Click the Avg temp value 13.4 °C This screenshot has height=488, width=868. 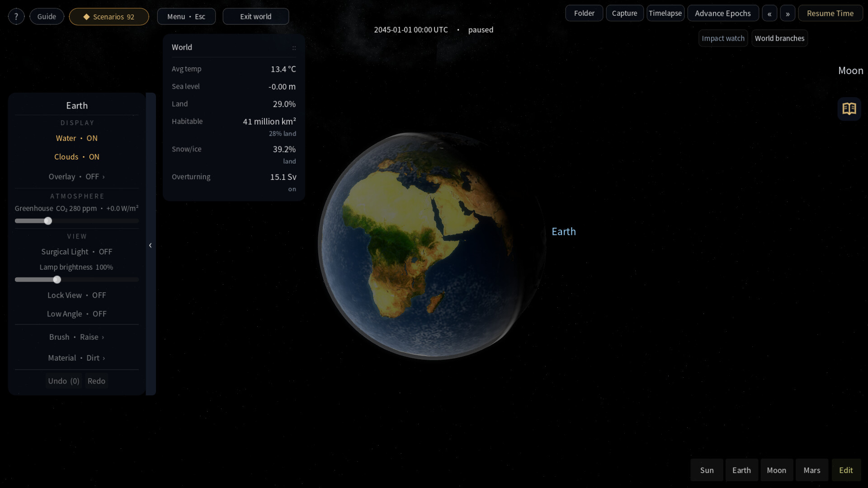click(283, 69)
